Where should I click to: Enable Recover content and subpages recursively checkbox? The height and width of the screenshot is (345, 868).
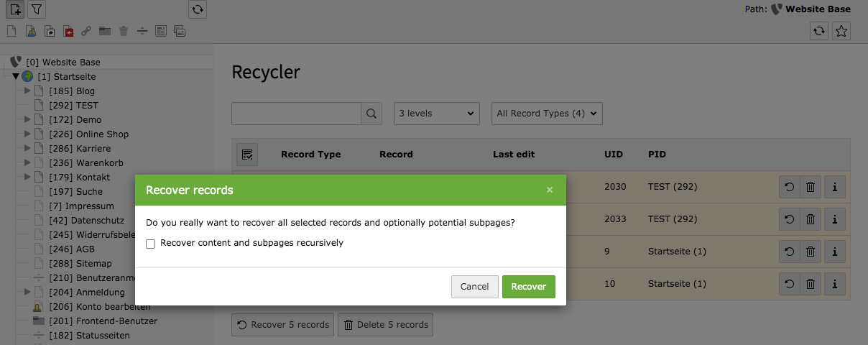pos(151,244)
